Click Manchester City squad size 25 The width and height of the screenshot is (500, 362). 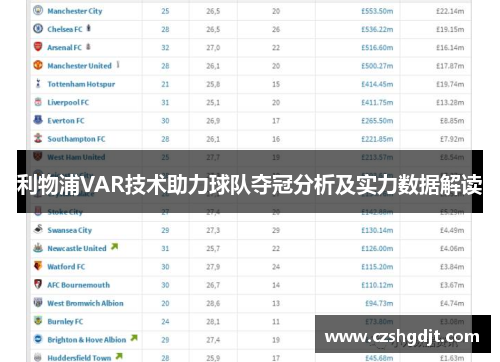[165, 11]
